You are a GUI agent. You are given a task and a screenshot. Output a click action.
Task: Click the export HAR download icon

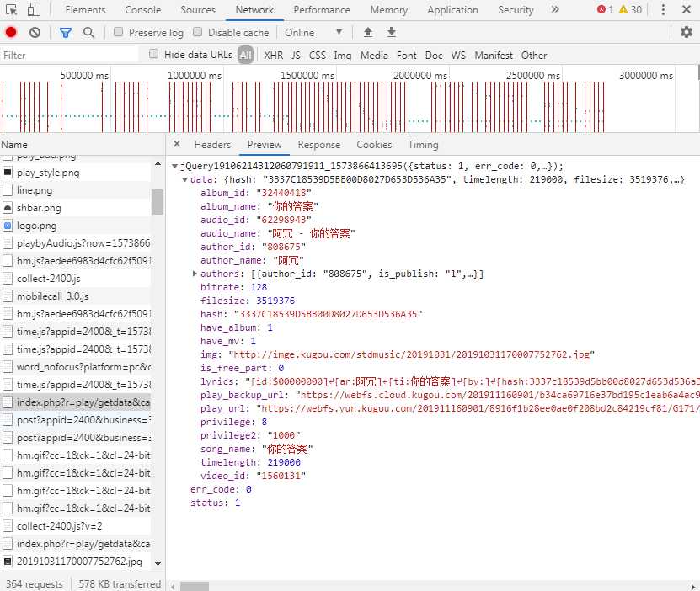(x=391, y=33)
